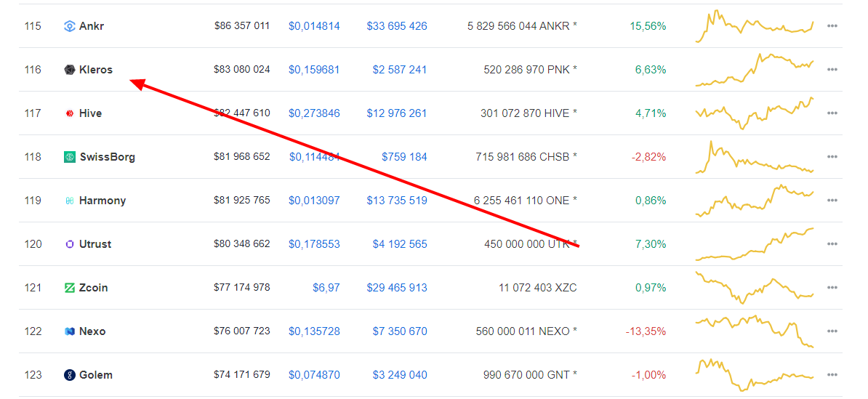
Task: Click Hive volume $12 976 261
Action: 397,113
